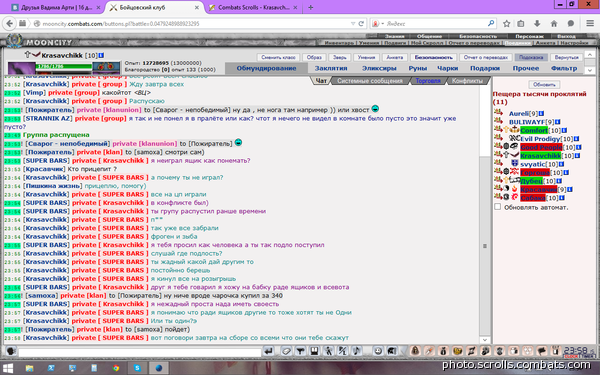The width and height of the screenshot is (600, 375).
Task: Click the eraser clear chat icon
Action: click(x=286, y=351)
